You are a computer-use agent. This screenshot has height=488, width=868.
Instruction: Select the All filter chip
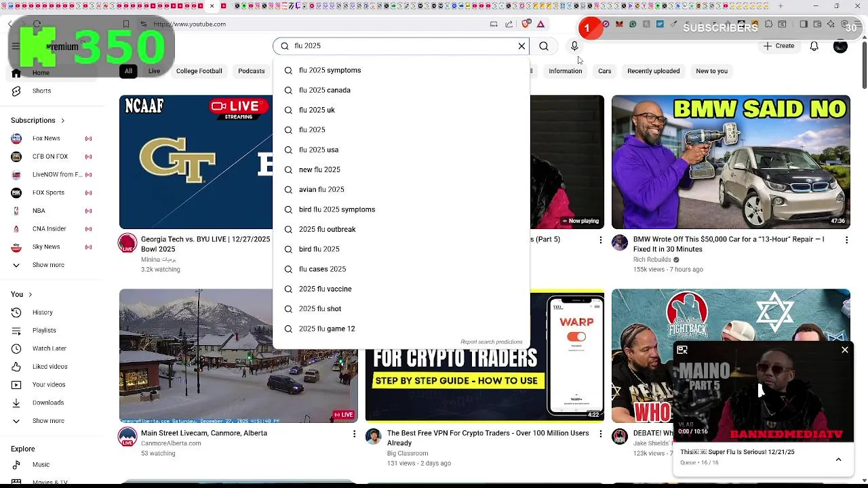128,71
